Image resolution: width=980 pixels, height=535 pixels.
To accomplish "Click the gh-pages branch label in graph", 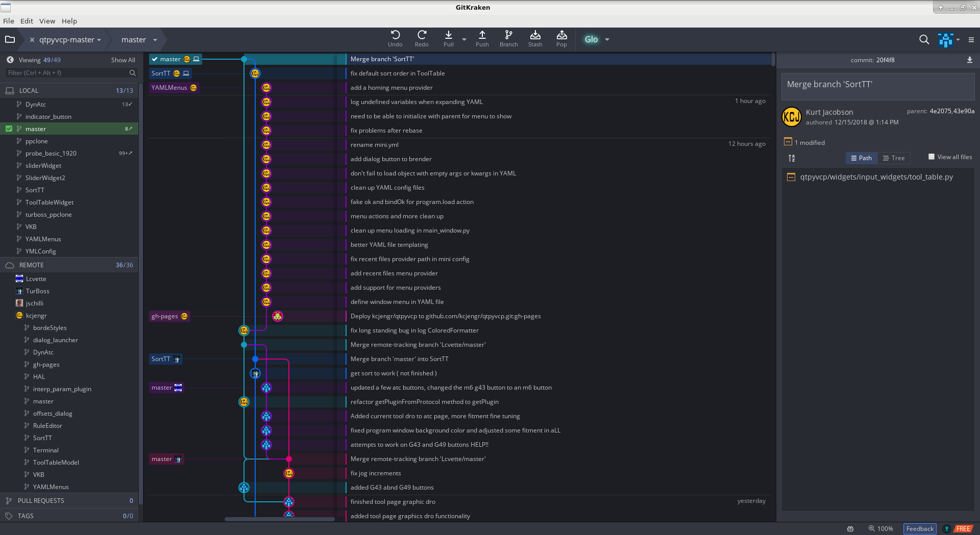I will coord(169,316).
